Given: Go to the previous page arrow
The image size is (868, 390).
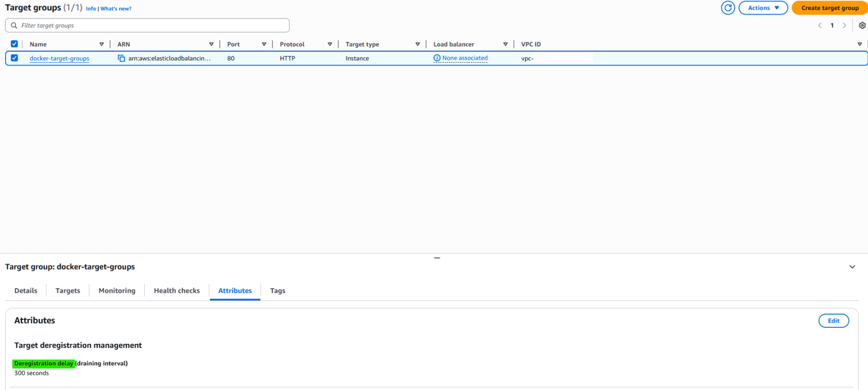Looking at the screenshot, I should pos(820,26).
